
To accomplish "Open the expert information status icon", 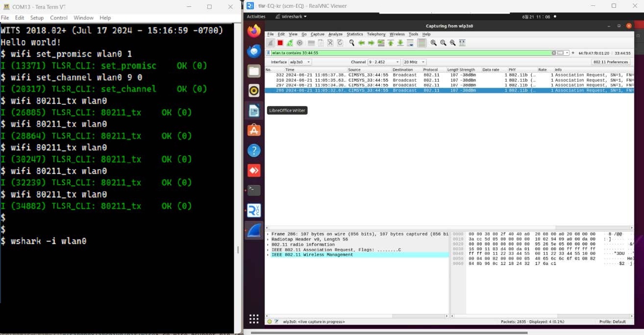I will (270, 322).
